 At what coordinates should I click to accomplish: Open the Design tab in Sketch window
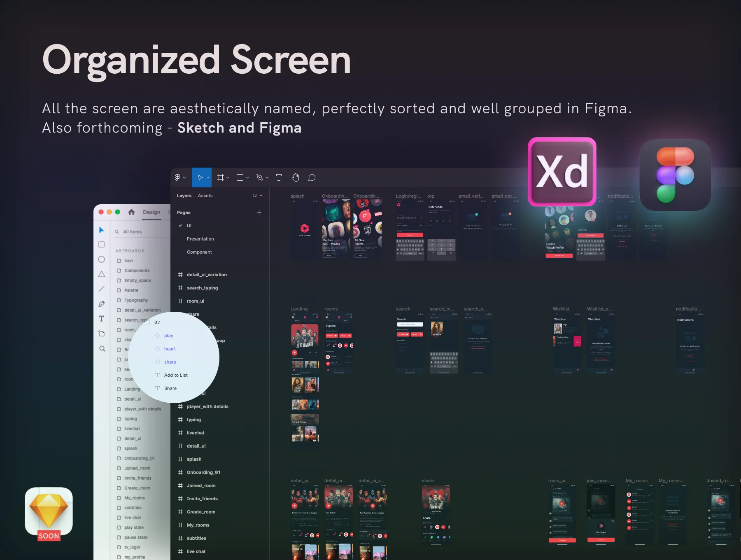coord(151,212)
